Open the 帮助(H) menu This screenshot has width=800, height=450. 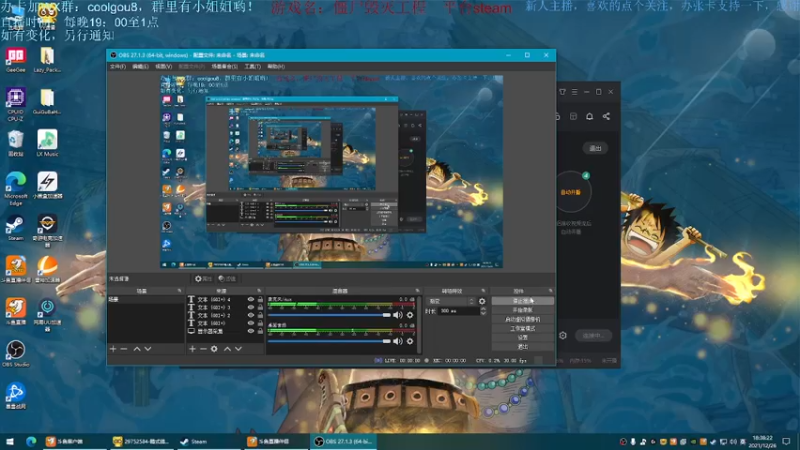(276, 67)
